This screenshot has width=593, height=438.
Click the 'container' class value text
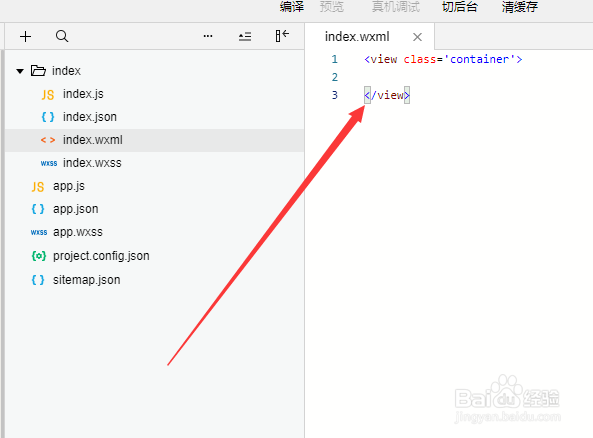pyautogui.click(x=479, y=59)
